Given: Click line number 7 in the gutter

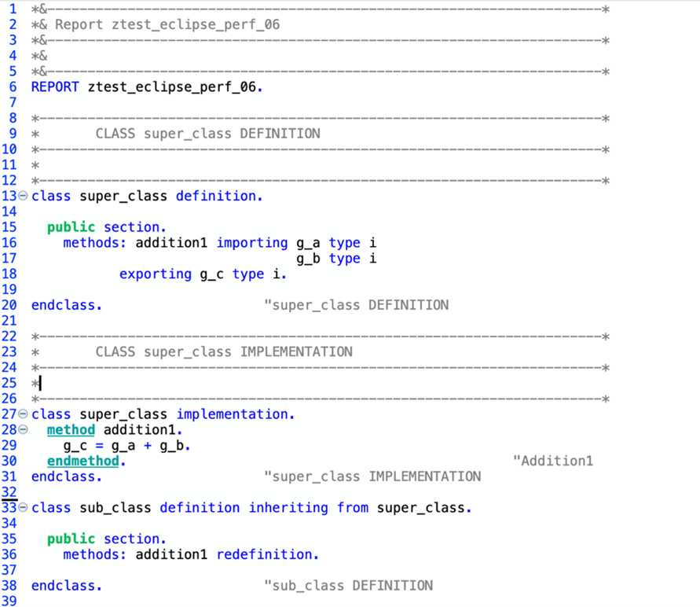Looking at the screenshot, I should [x=13, y=102].
